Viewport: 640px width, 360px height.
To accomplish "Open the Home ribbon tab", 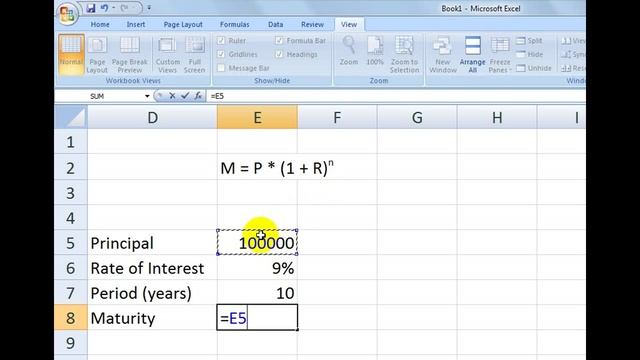I will [100, 24].
